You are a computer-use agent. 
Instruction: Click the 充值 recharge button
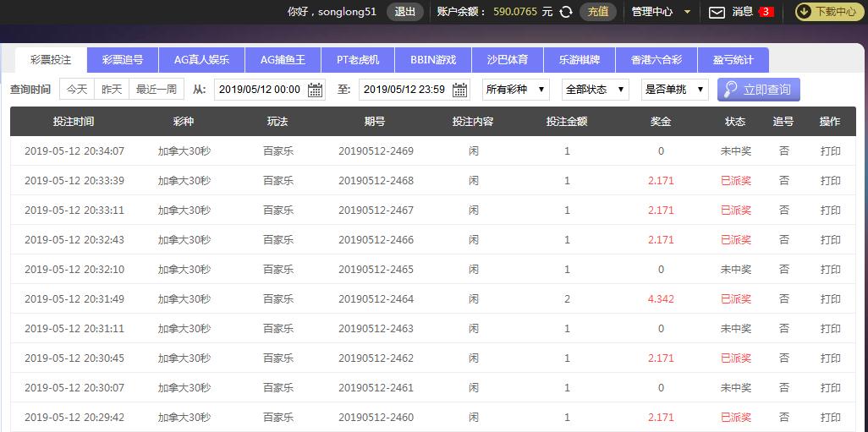coord(598,12)
